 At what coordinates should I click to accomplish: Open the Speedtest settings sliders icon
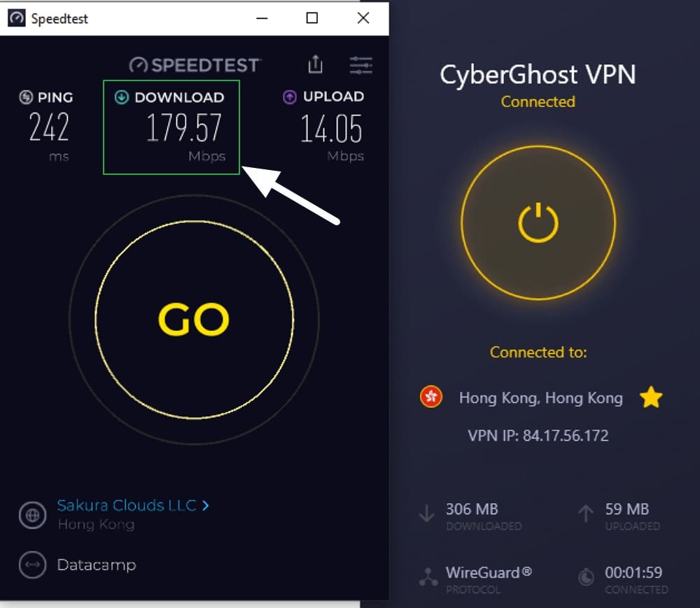[360, 65]
